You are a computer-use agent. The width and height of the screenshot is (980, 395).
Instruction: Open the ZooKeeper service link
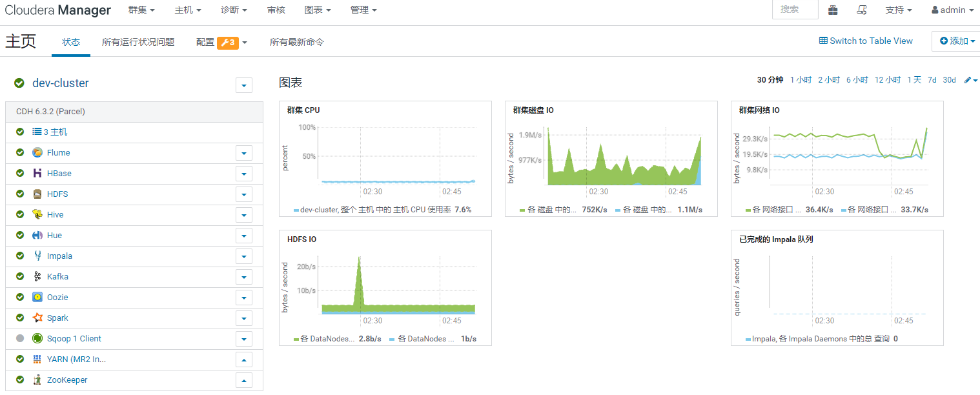(x=67, y=380)
